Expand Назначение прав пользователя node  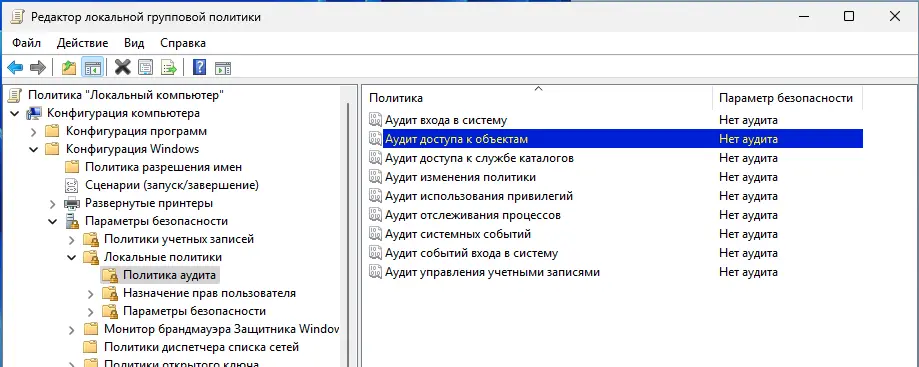click(90, 293)
